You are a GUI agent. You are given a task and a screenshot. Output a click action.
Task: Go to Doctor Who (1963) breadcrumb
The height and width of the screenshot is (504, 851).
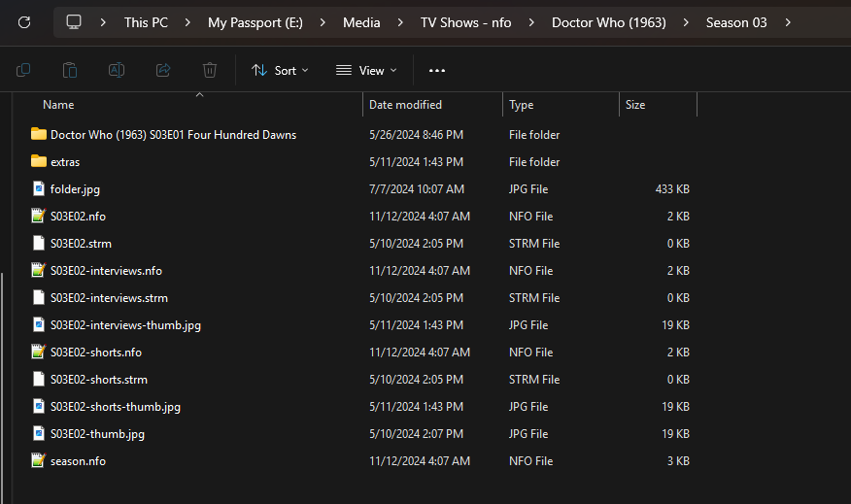tap(608, 22)
